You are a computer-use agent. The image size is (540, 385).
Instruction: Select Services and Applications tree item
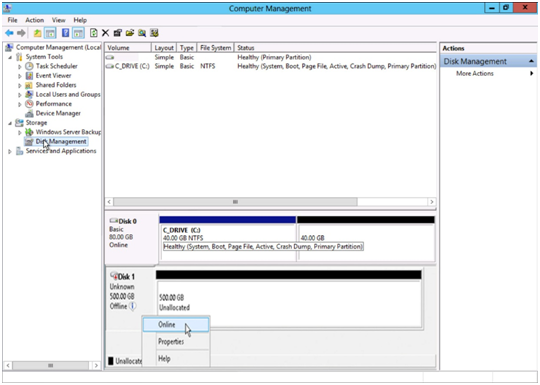[x=61, y=151]
